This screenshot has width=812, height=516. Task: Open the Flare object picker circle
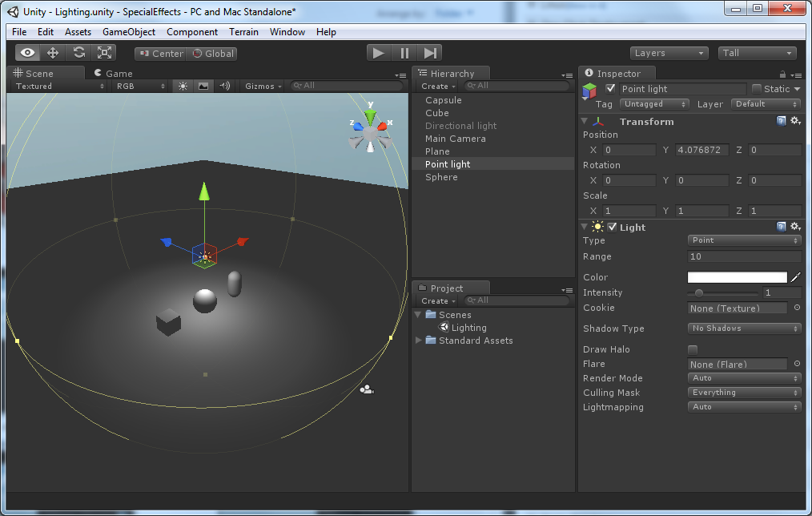tap(797, 364)
